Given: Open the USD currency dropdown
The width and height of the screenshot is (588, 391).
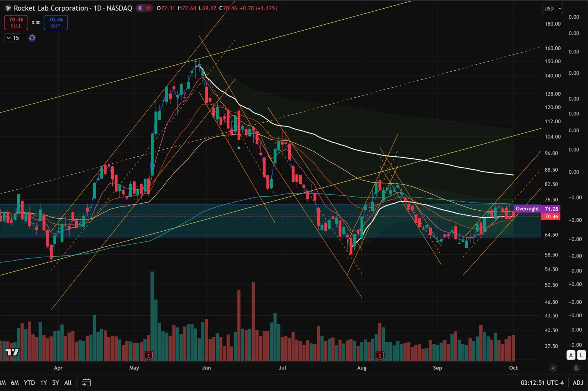Looking at the screenshot, I should point(553,8).
